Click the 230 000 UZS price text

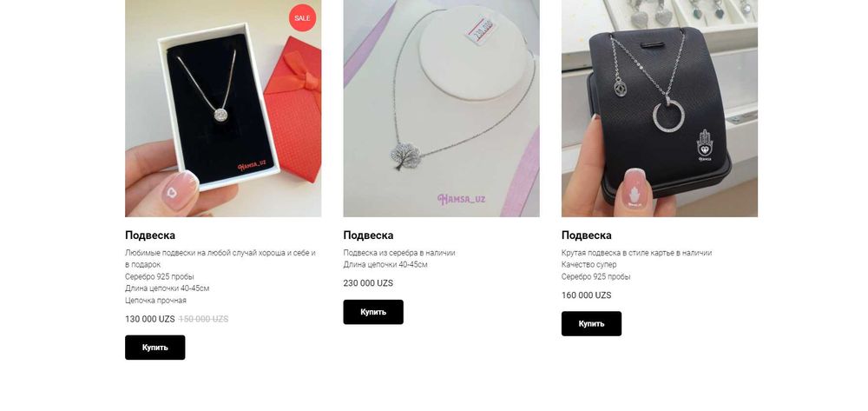click(368, 283)
